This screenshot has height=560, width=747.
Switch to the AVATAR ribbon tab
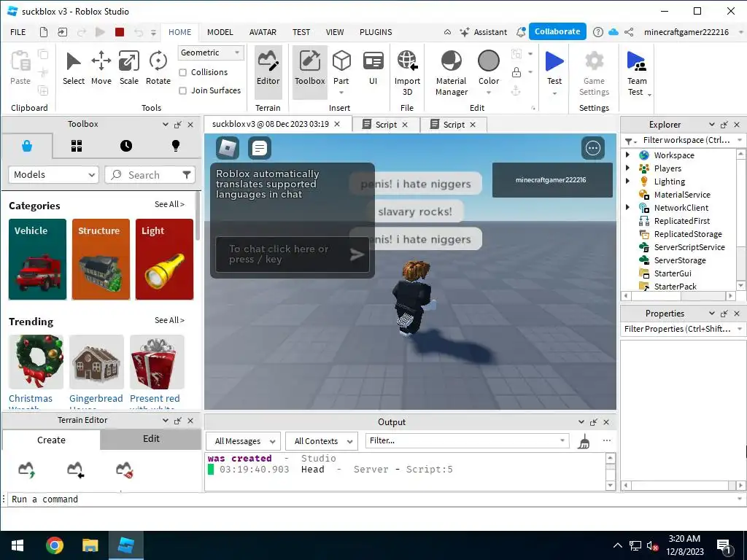click(x=263, y=32)
